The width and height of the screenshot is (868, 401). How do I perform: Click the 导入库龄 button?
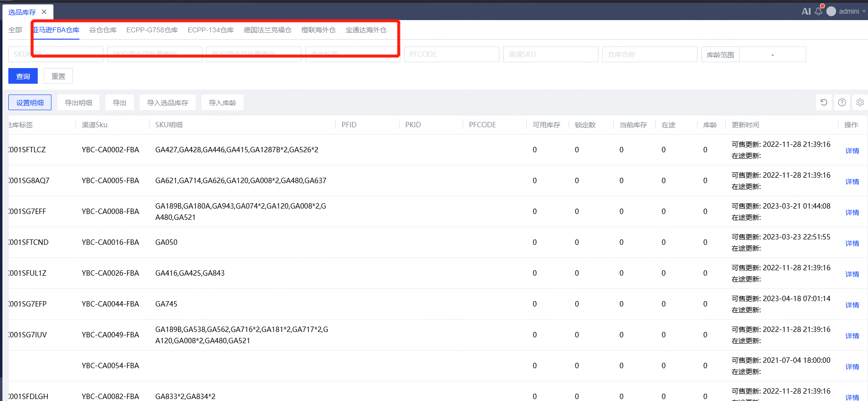223,103
